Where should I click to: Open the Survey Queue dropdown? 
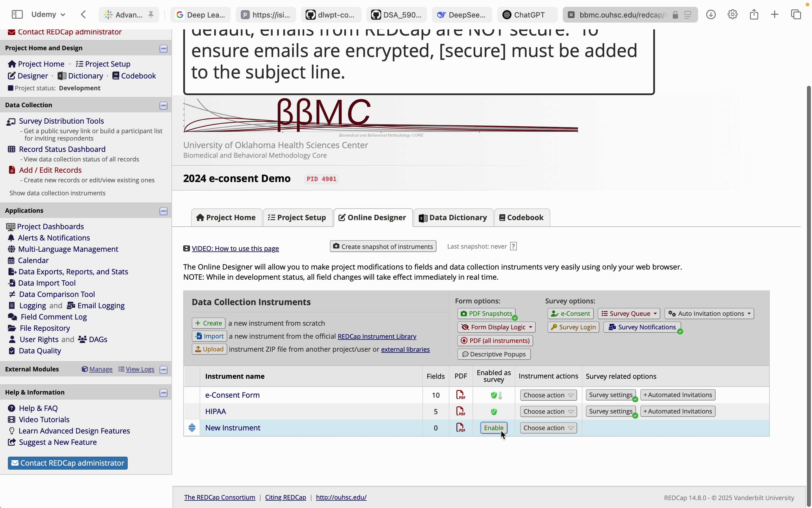tap(629, 314)
